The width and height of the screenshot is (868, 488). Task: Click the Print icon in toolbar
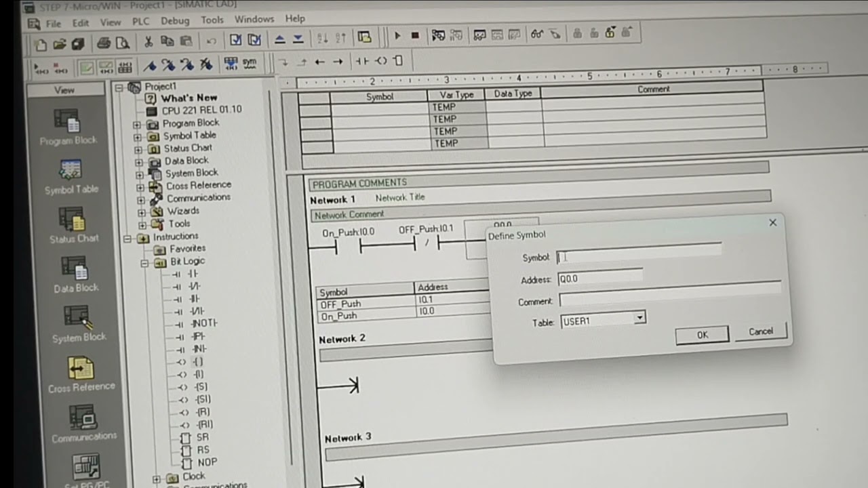point(104,43)
